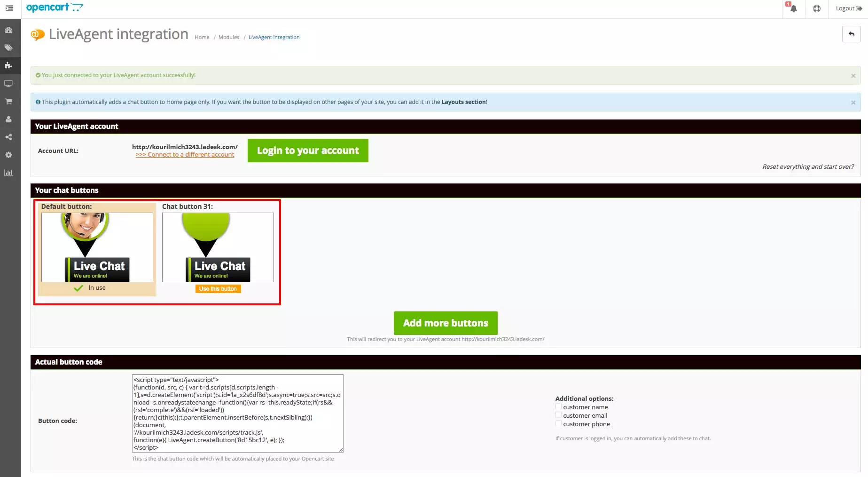Navigate to Home via breadcrumb
The width and height of the screenshot is (868, 477).
point(202,37)
